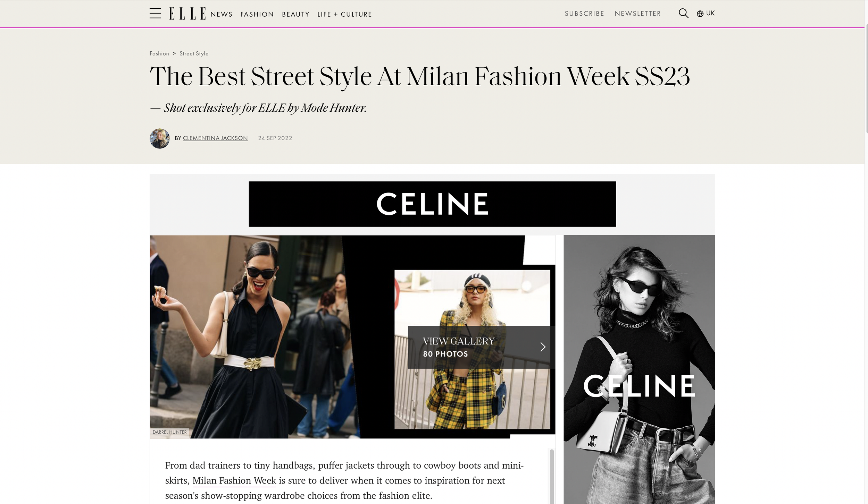Click the Celine black banner ad

(x=432, y=204)
